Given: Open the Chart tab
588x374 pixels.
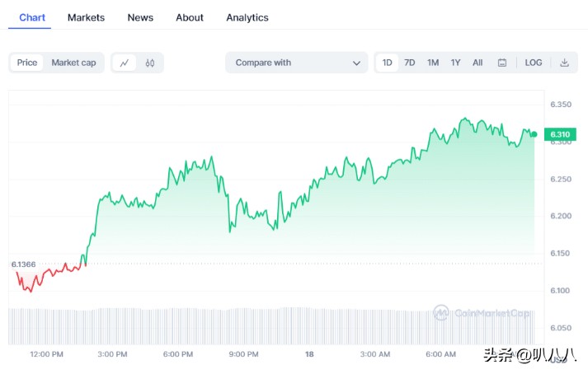Looking at the screenshot, I should point(32,17).
